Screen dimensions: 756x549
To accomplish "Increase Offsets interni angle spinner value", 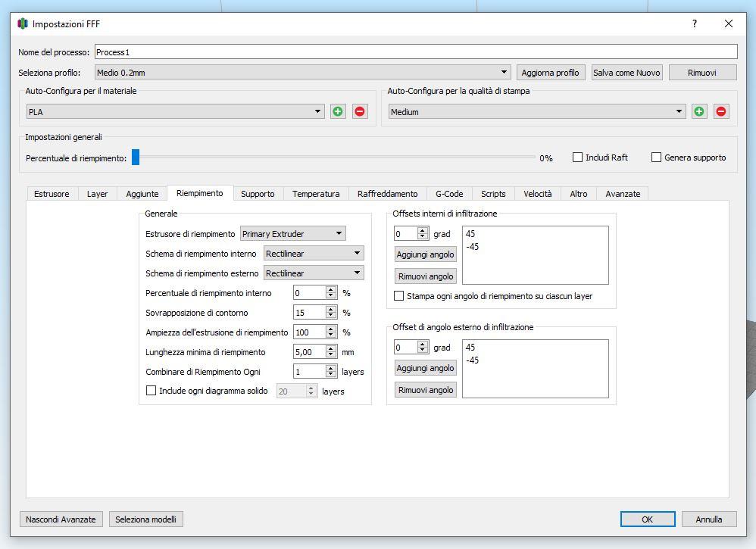I will click(x=423, y=231).
